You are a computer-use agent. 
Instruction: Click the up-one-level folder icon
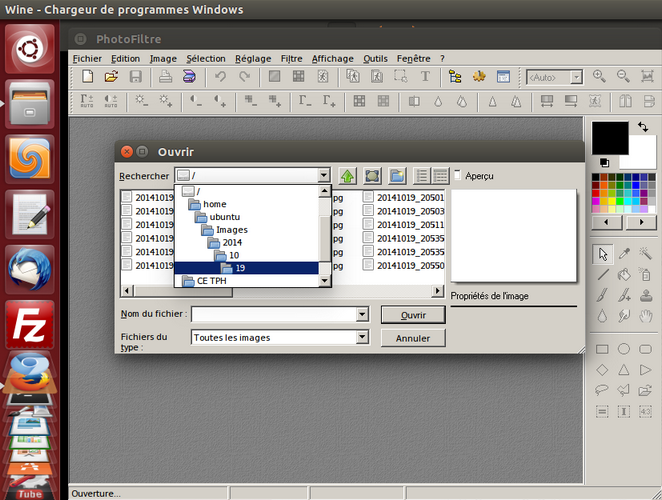[x=348, y=176]
